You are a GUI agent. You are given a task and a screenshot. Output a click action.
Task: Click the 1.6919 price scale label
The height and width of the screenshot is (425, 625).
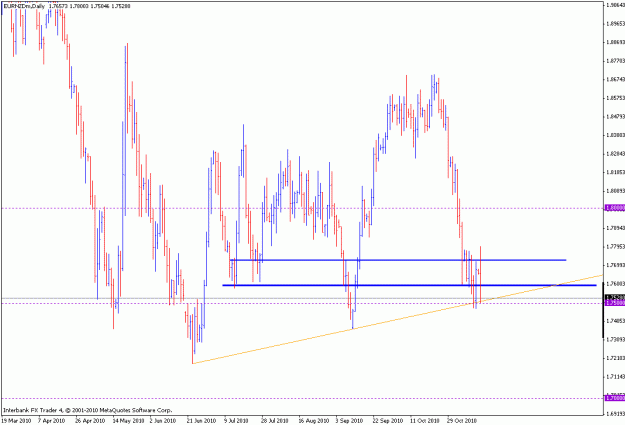tap(615, 414)
